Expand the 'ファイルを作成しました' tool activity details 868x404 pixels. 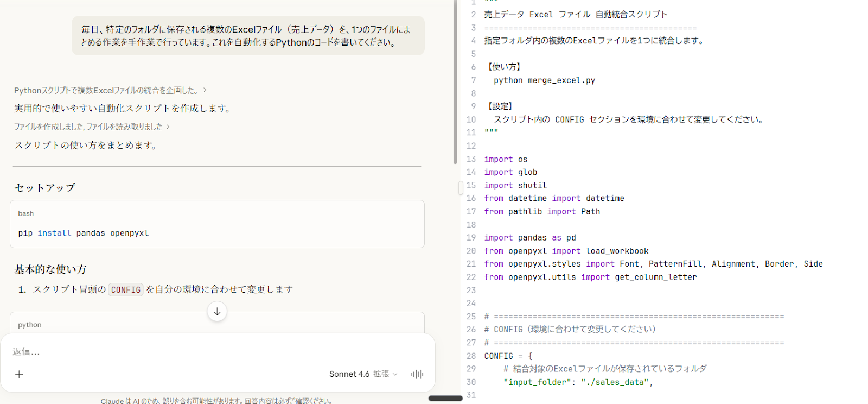[92, 127]
